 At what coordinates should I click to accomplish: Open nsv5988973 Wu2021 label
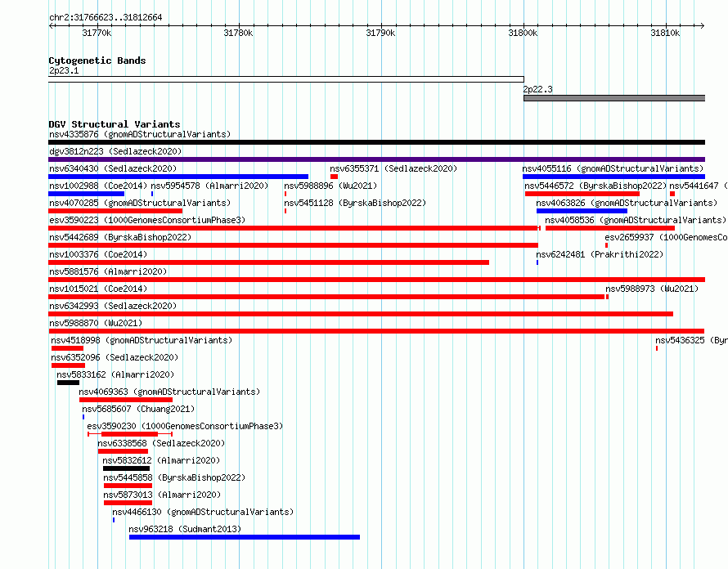click(652, 289)
